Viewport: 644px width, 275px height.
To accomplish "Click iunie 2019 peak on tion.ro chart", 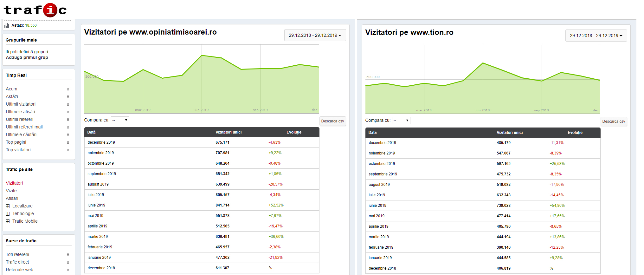I will (x=483, y=63).
